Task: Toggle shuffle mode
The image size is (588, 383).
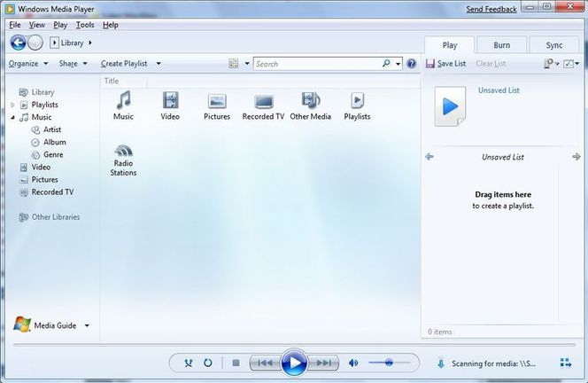Action: 189,363
